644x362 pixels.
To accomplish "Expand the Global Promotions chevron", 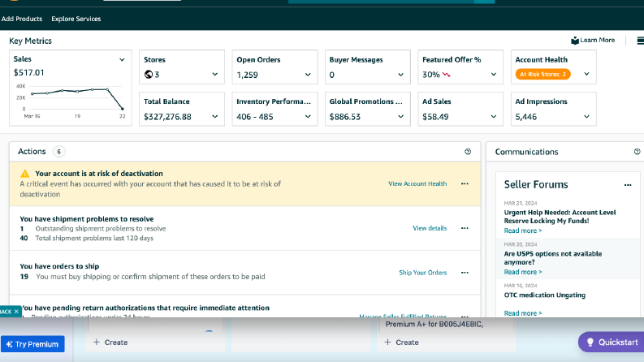I will tap(400, 117).
